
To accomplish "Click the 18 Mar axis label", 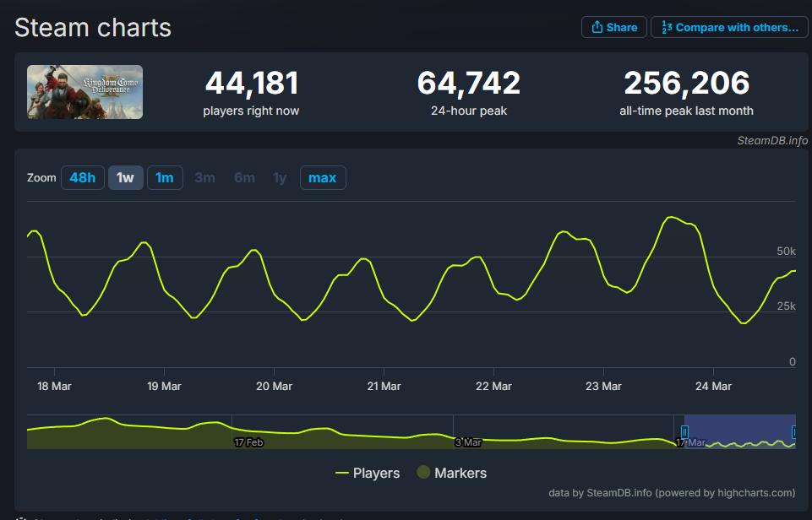I will 54,386.
